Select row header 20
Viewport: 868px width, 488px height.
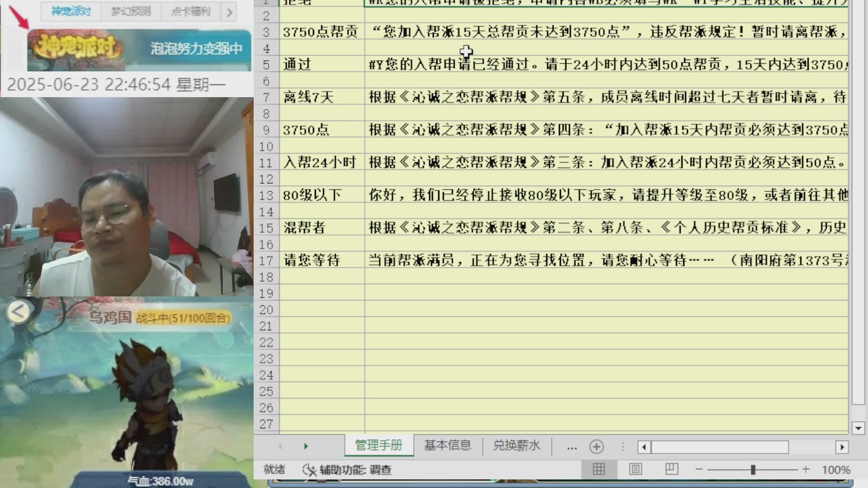point(266,310)
